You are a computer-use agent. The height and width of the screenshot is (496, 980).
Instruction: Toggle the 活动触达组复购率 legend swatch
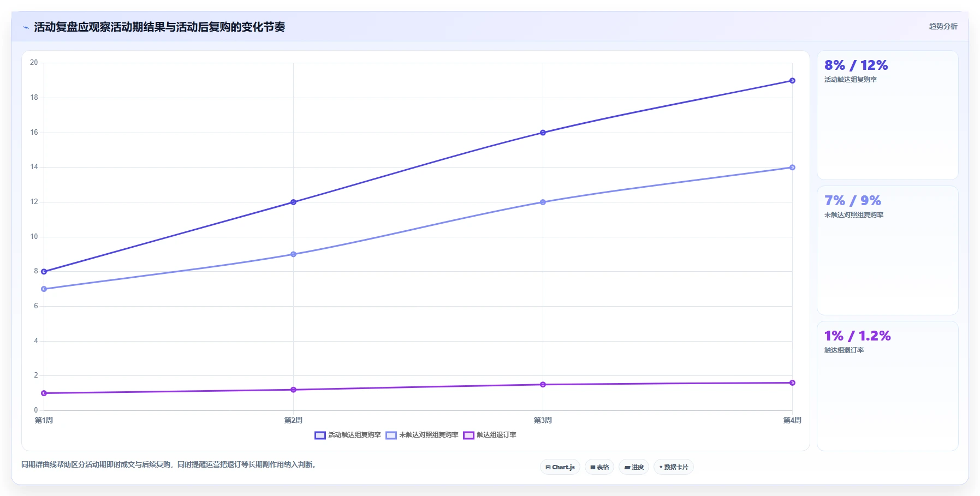click(320, 435)
